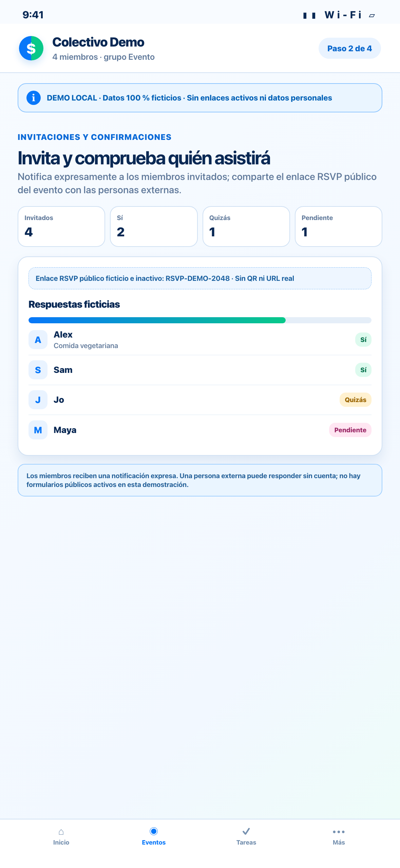Open Inicio home icon in bottom bar
Viewport: 400px width, 868px height.
click(61, 832)
